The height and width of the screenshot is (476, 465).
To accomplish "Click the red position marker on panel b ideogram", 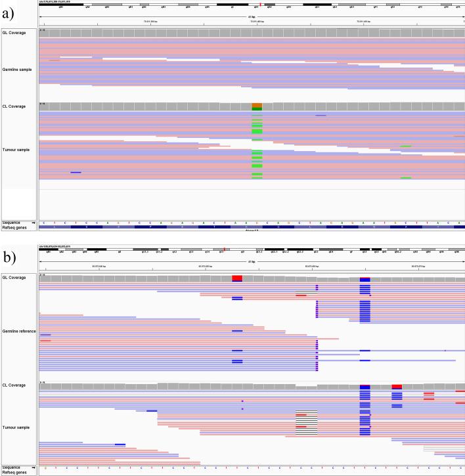I will 224,249.
